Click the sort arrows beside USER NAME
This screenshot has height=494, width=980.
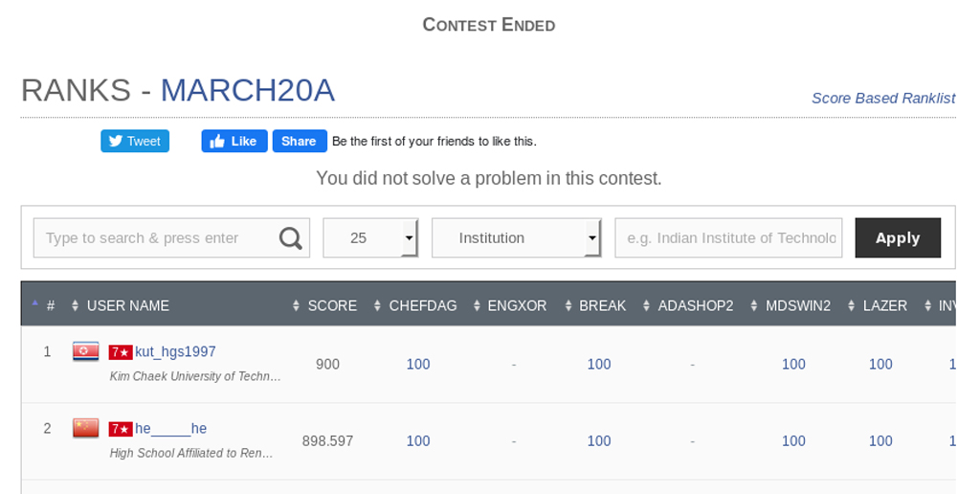[76, 306]
